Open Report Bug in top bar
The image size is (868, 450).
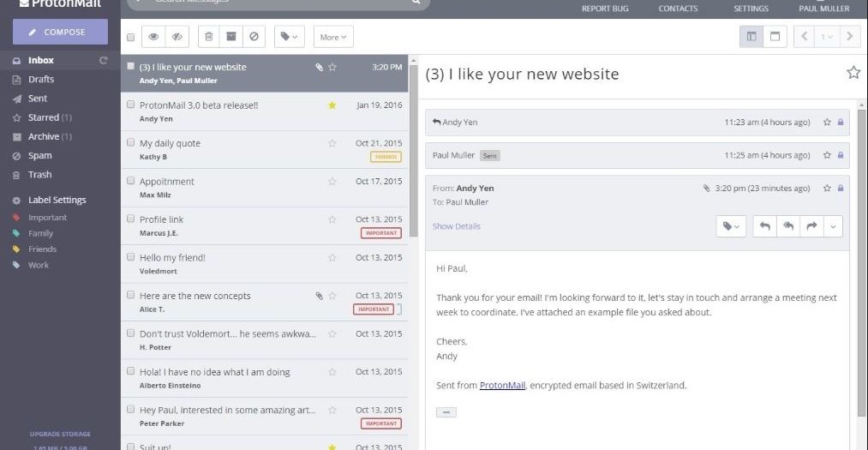pos(604,9)
